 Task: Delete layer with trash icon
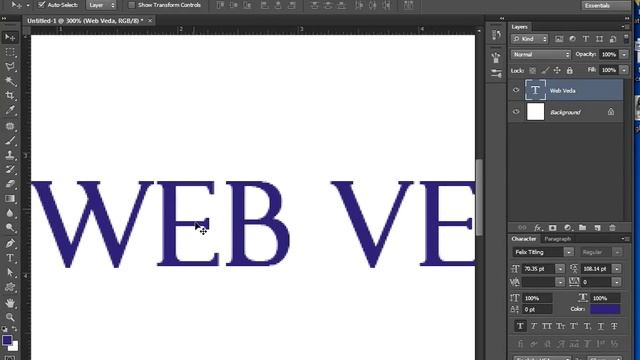pos(612,228)
